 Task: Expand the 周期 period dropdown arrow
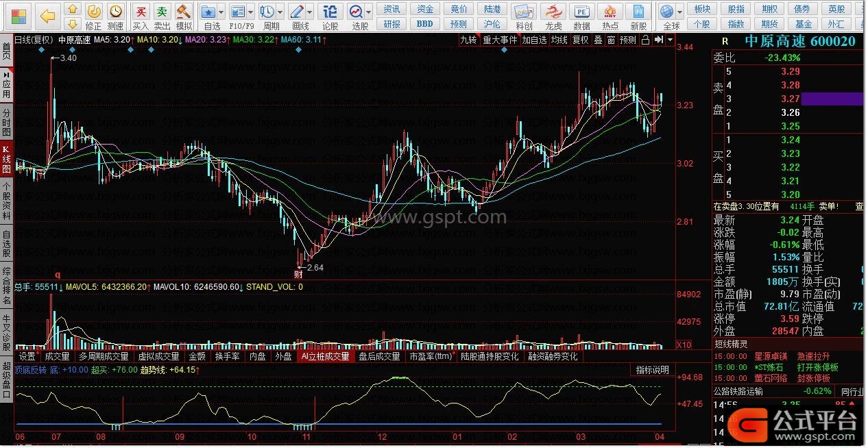(x=280, y=12)
